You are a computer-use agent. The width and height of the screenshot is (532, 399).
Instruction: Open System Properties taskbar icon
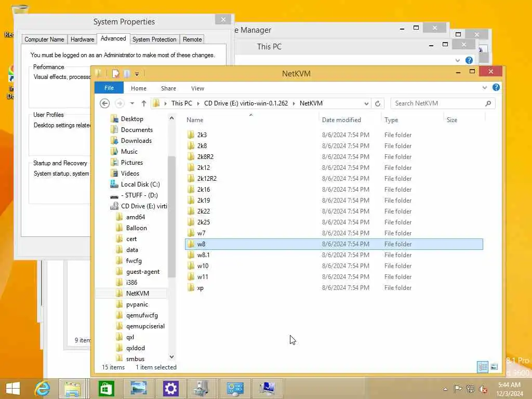tap(267, 389)
